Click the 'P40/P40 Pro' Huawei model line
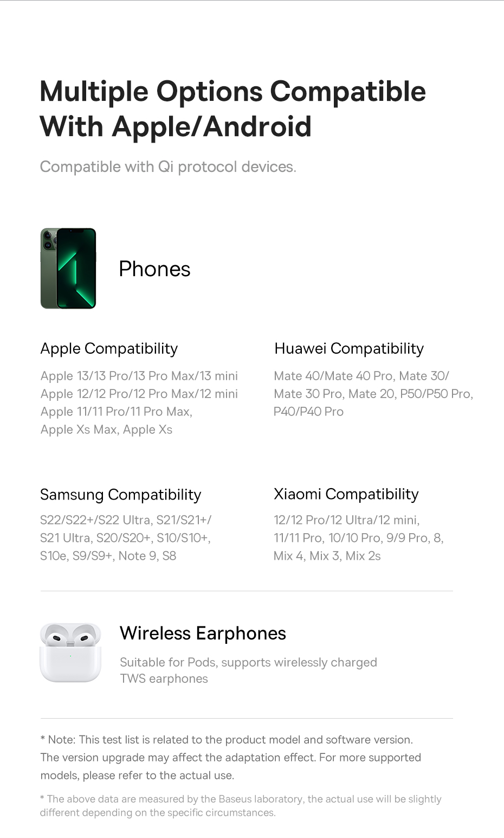Screen dimensions: 504x838 pyautogui.click(x=308, y=412)
